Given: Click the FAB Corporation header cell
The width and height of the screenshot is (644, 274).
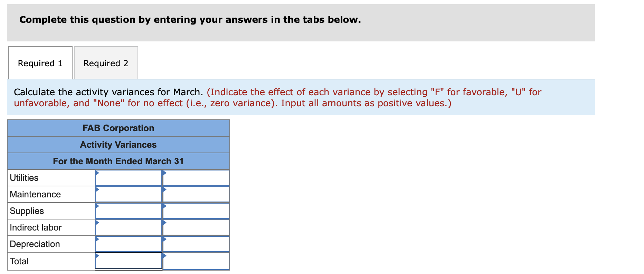Looking at the screenshot, I should click(x=119, y=128).
